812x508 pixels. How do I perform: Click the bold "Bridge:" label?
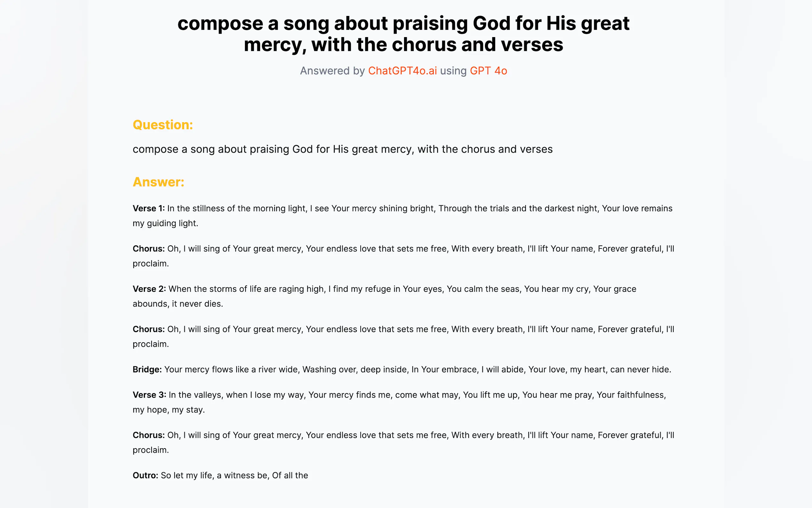[147, 369]
